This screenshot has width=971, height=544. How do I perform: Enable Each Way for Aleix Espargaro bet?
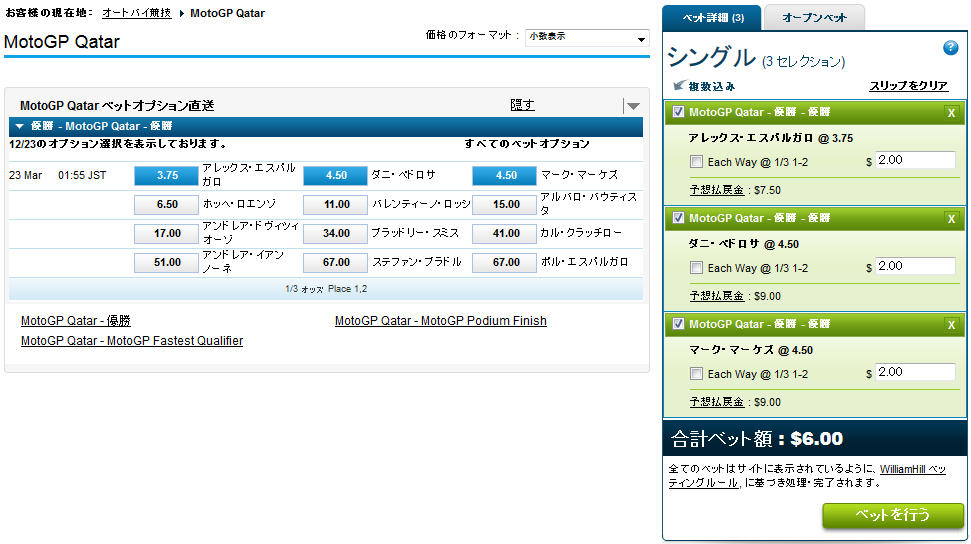click(696, 162)
